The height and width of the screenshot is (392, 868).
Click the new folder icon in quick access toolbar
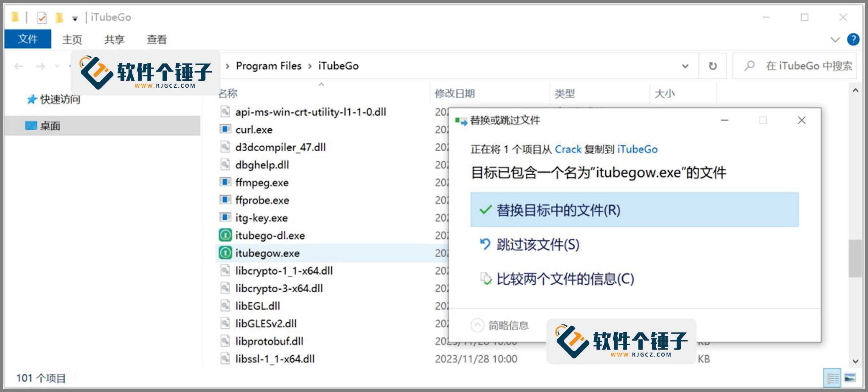point(59,17)
